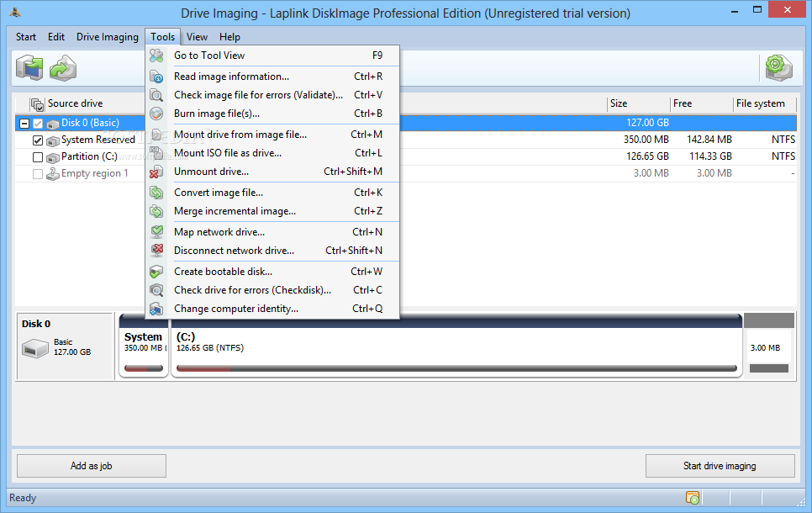The width and height of the screenshot is (812, 513).
Task: Open the Drive Imaging menu
Action: (108, 37)
